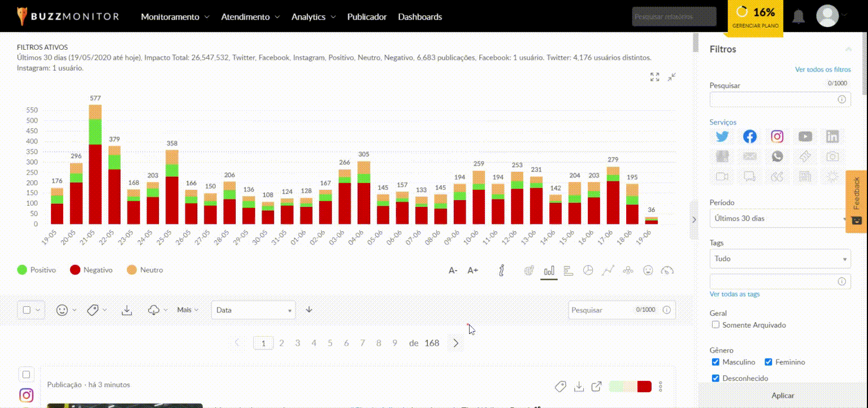This screenshot has height=408, width=868.
Task: Open the Monitoramento menu
Action: pyautogui.click(x=175, y=17)
